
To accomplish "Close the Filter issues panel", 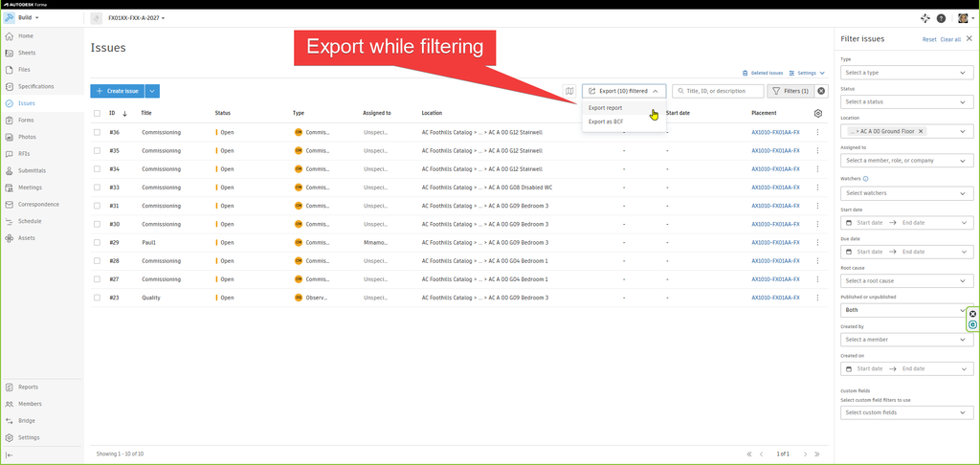I will [x=969, y=38].
